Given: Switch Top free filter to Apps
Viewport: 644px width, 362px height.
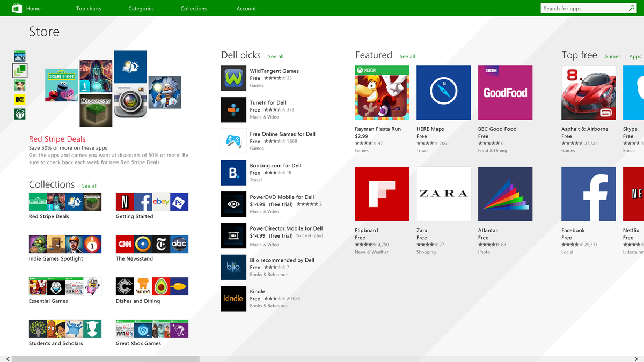Looking at the screenshot, I should (634, 56).
